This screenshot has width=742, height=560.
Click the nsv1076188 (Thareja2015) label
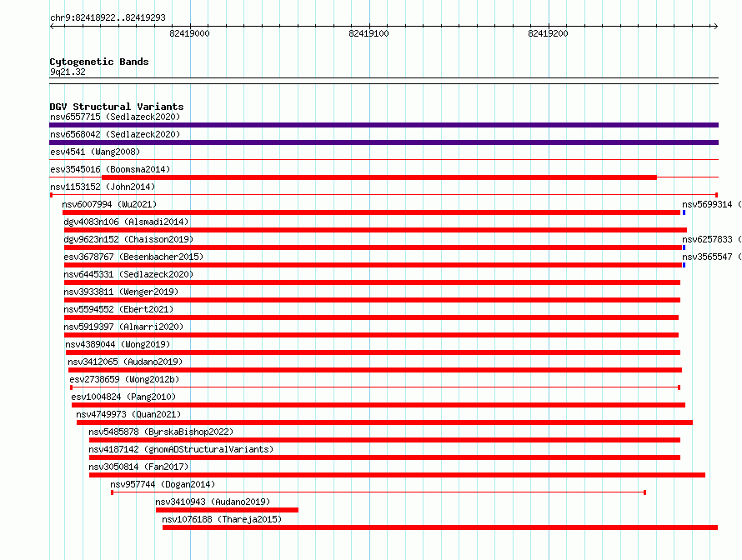click(x=222, y=519)
